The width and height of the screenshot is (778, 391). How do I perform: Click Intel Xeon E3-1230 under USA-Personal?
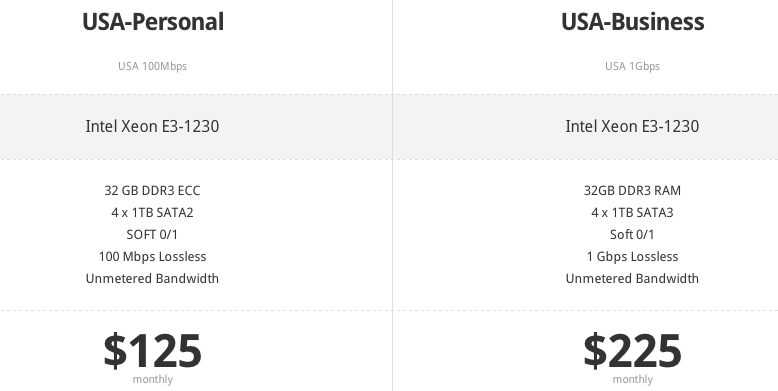[x=152, y=126]
